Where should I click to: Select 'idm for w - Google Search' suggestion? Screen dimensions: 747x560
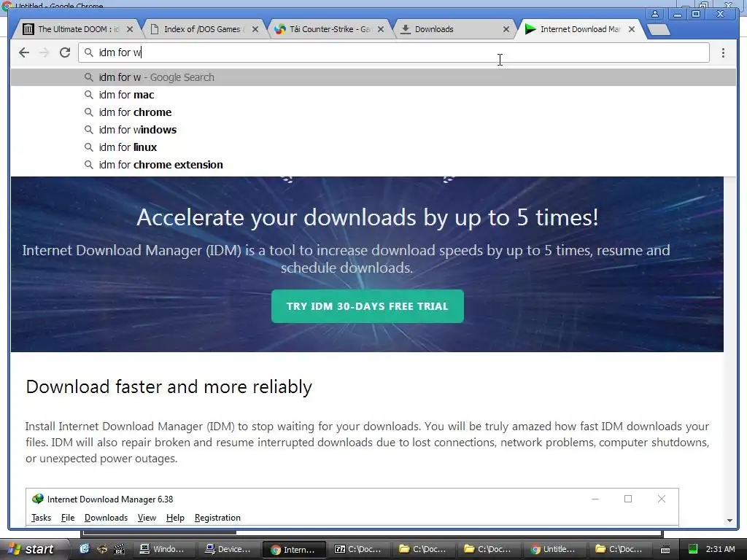[373, 77]
